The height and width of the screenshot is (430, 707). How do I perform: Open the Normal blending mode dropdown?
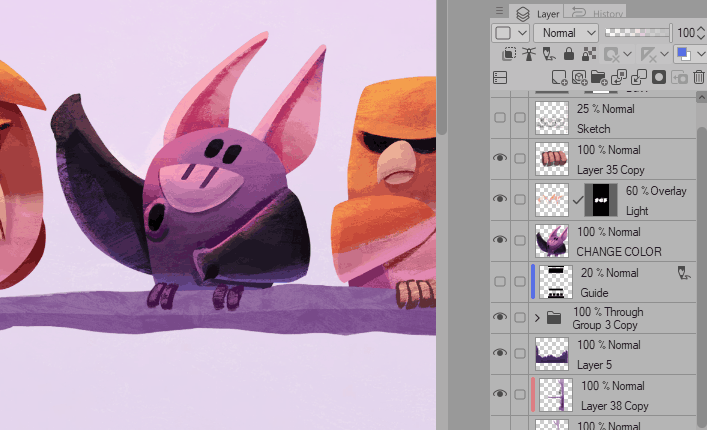click(565, 33)
